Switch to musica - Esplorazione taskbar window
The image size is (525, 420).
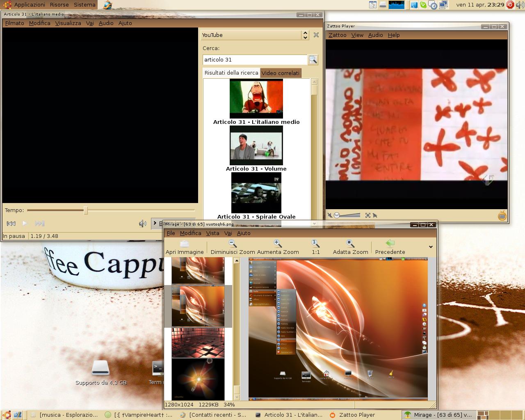click(64, 415)
